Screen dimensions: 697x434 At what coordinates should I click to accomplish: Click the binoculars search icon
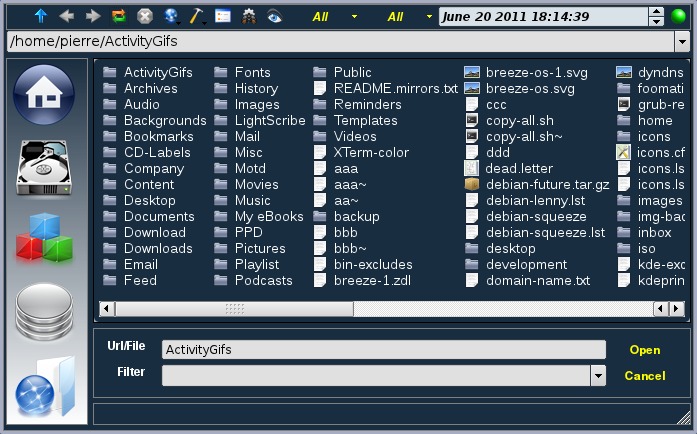coord(248,16)
